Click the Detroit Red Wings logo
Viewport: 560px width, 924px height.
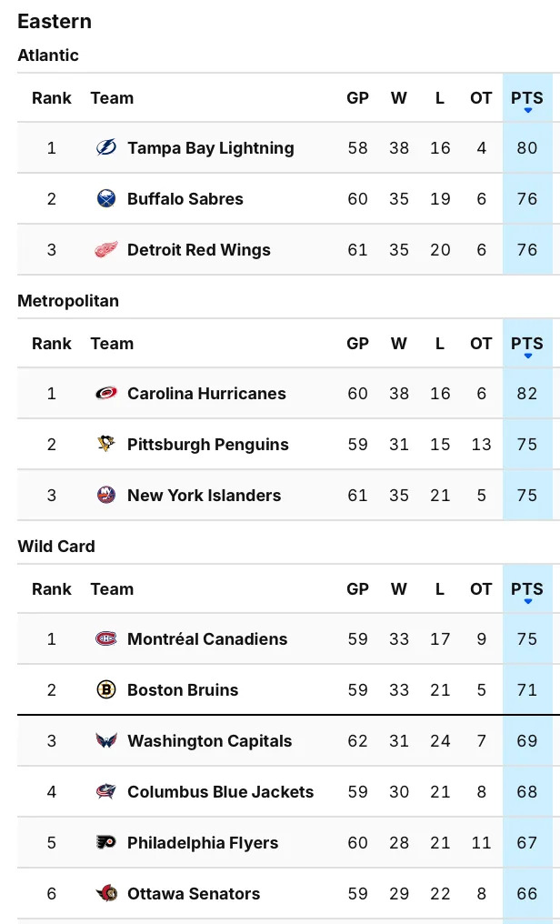[106, 250]
